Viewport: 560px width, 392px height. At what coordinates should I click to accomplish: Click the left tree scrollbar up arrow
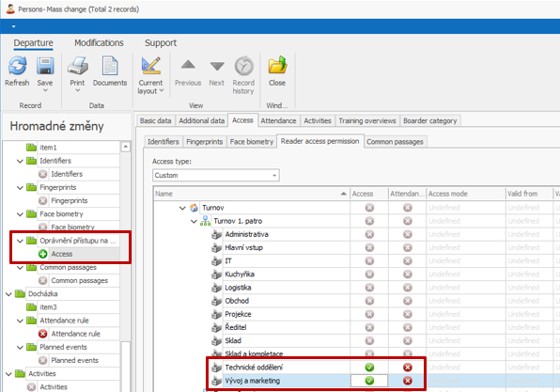point(125,147)
